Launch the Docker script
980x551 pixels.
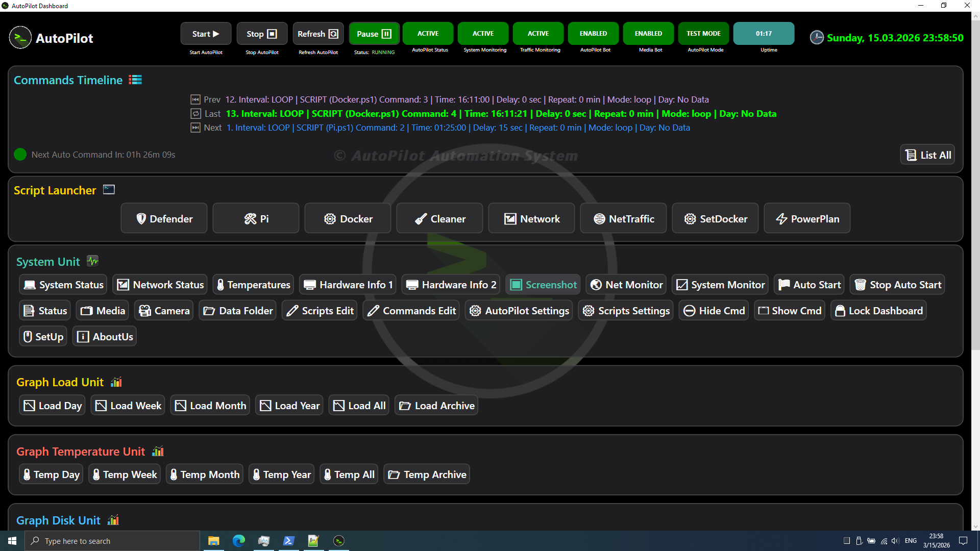point(348,219)
